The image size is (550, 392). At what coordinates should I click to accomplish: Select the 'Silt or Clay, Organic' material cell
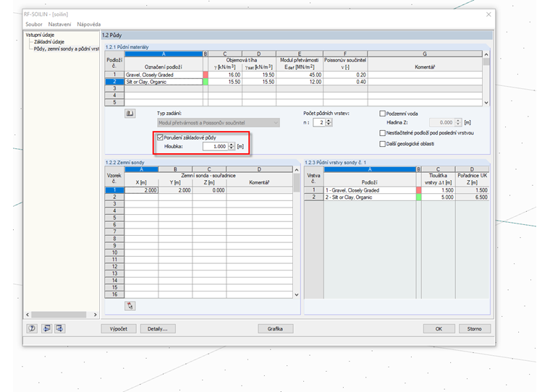(x=164, y=82)
